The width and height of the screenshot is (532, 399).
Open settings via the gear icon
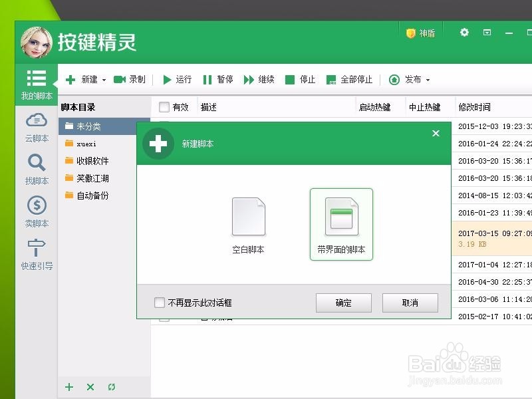pos(464,32)
